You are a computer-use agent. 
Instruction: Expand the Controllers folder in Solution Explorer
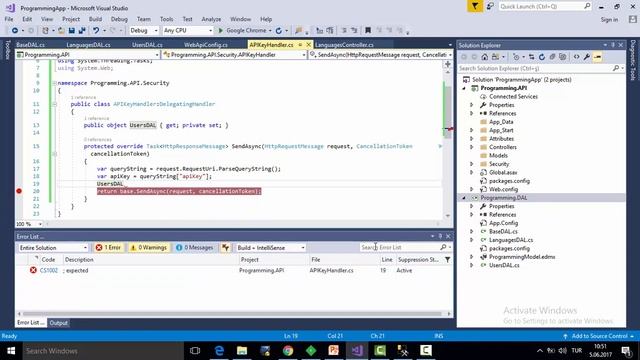click(471, 147)
